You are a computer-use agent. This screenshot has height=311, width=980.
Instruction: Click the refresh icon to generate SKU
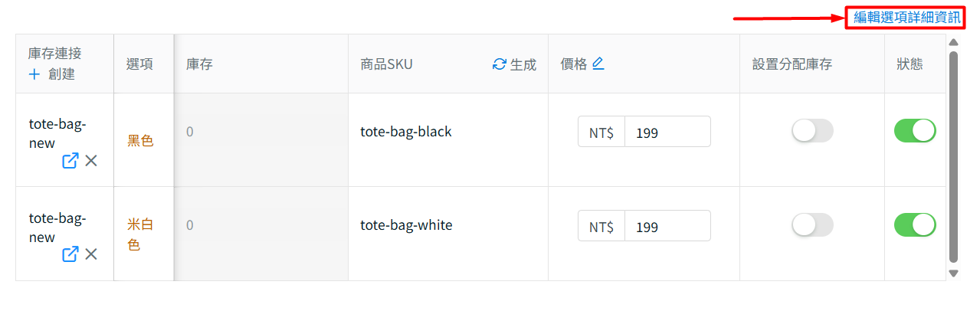pyautogui.click(x=500, y=64)
